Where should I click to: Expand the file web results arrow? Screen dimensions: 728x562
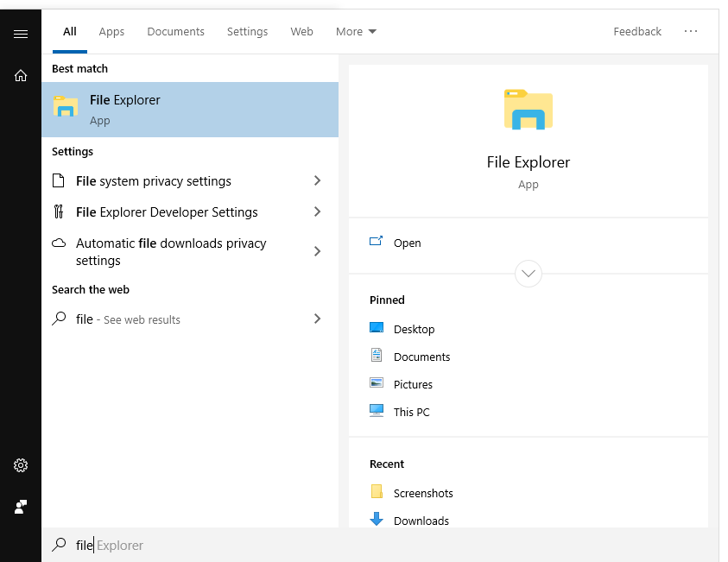(318, 319)
